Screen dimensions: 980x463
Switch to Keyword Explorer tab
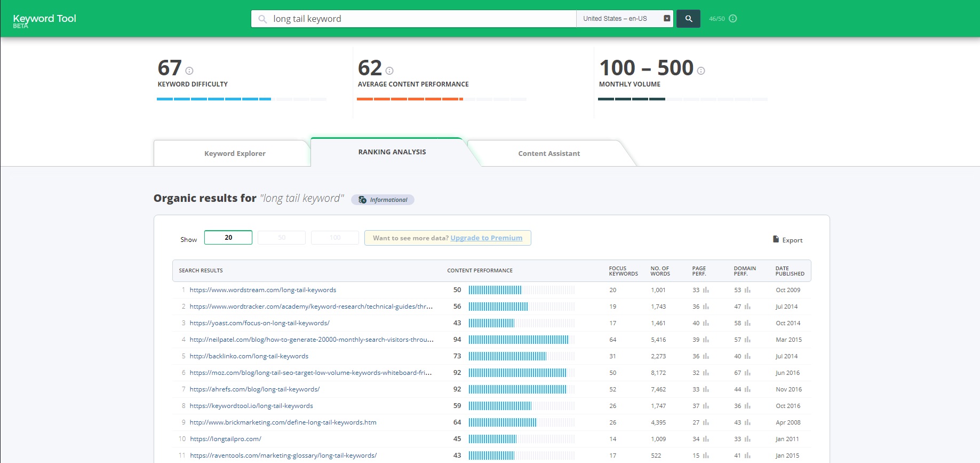tap(235, 153)
